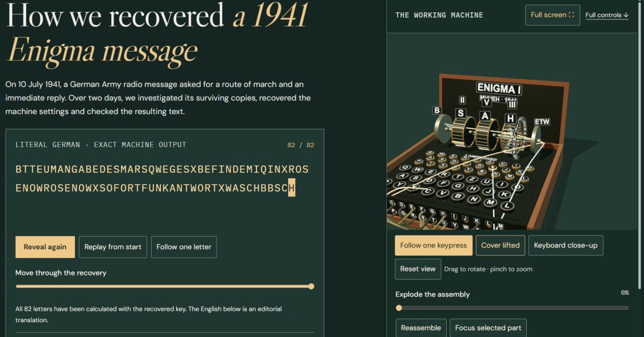Click the V key on the 3D keyboard
644x337 pixels.
(443, 193)
